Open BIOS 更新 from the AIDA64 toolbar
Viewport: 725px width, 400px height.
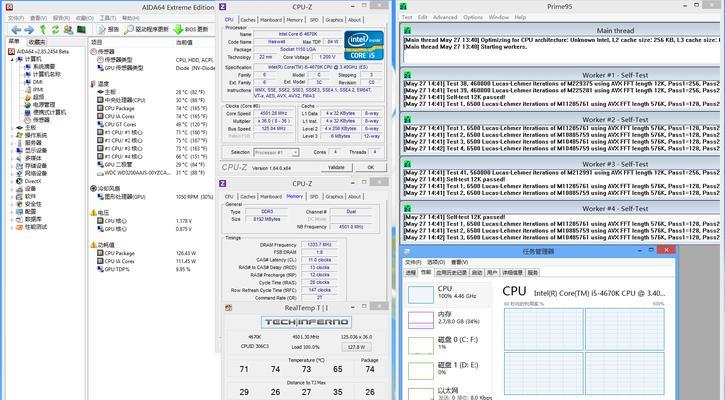click(x=191, y=30)
